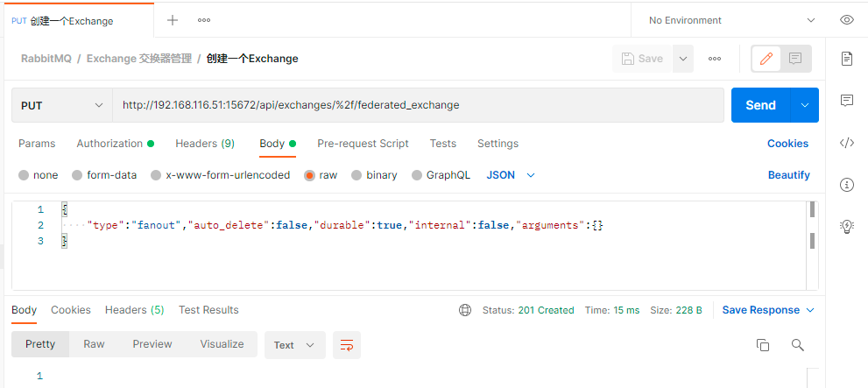868x388 pixels.
Task: Click the blue Send button
Action: point(760,105)
